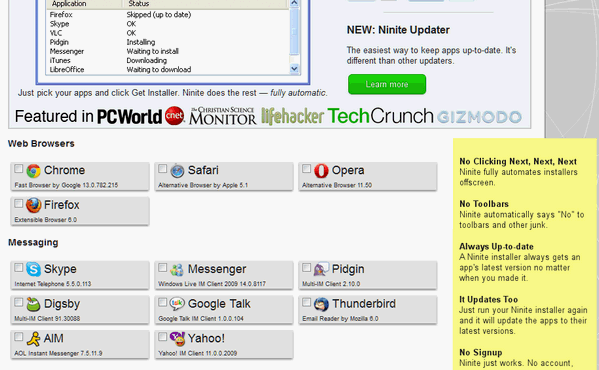The height and width of the screenshot is (370, 599).
Task: Check the Messenger checkbox
Action: [x=162, y=268]
